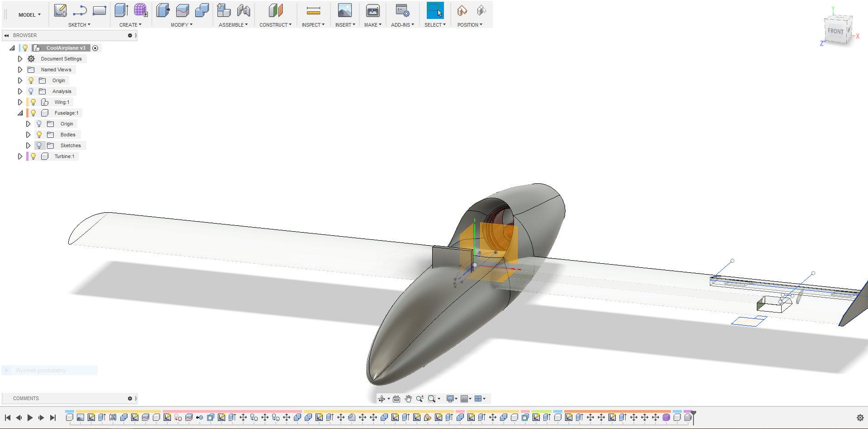This screenshot has width=868, height=429.
Task: Click the Extrude icon in Create
Action: click(121, 10)
